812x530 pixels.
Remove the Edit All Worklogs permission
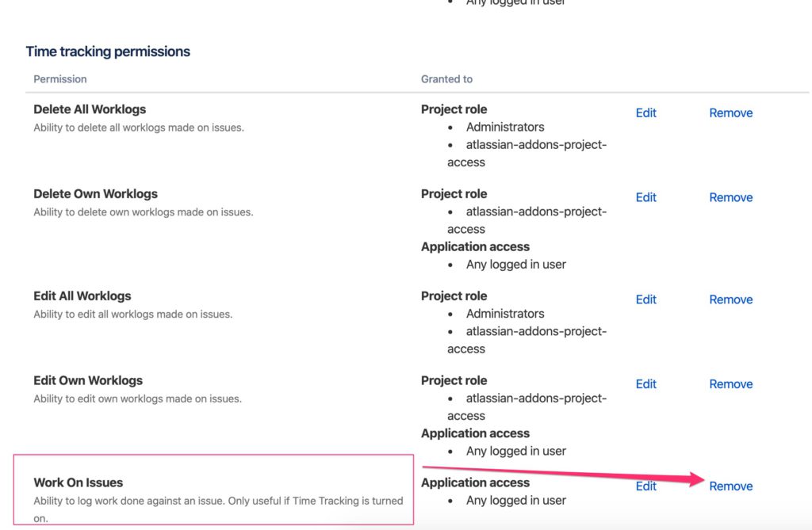[x=730, y=299]
